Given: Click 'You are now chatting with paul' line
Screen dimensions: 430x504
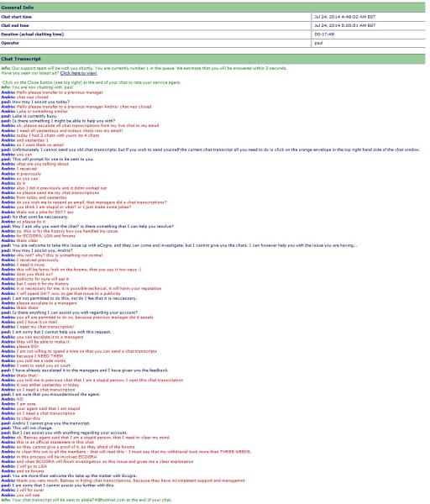Looking at the screenshot, I should pyautogui.click(x=38, y=87).
